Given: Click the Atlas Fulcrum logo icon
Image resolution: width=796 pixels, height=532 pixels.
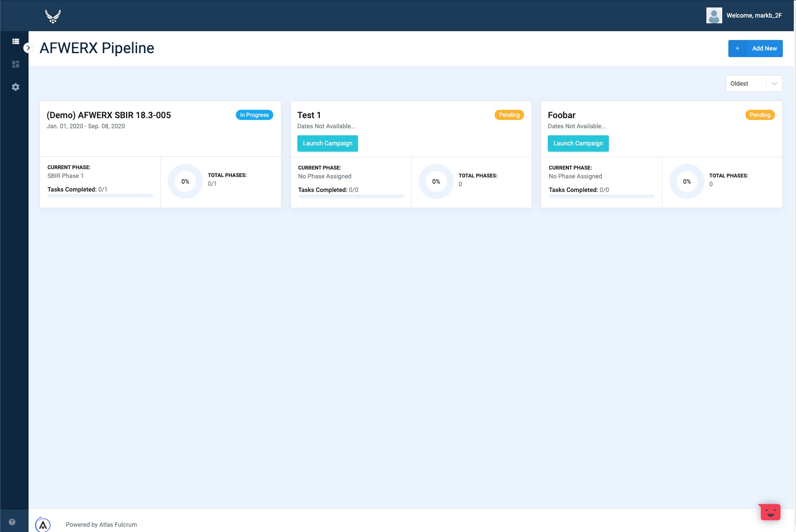Looking at the screenshot, I should pos(43,525).
